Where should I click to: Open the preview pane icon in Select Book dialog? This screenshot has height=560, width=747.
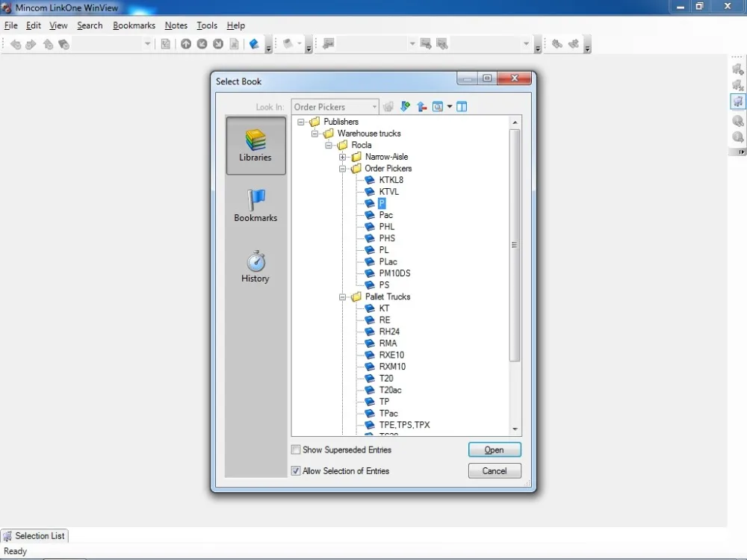(437, 106)
